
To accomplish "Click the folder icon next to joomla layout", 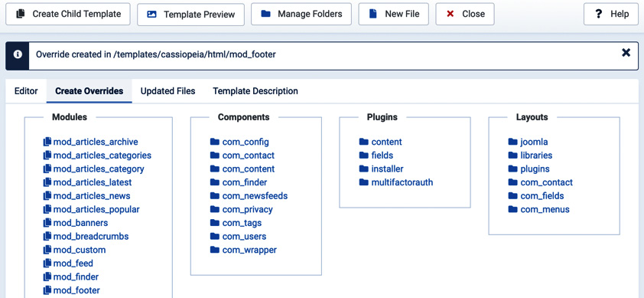I will coord(512,142).
